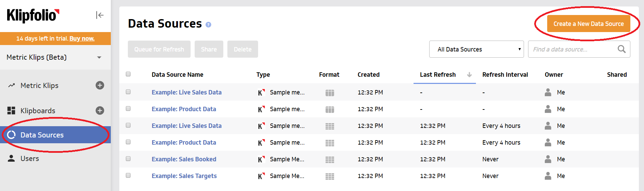This screenshot has width=644, height=191.
Task: Open the Example: Sales Booked link
Action: point(184,159)
